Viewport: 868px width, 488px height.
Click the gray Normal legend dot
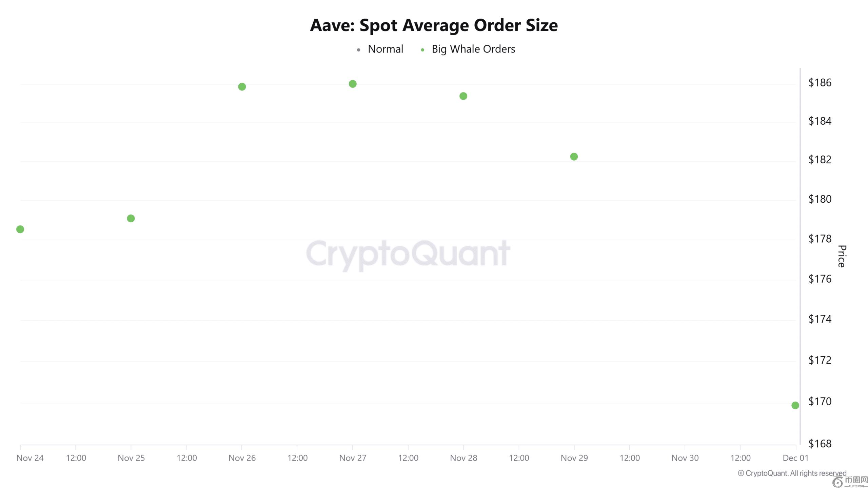click(358, 50)
